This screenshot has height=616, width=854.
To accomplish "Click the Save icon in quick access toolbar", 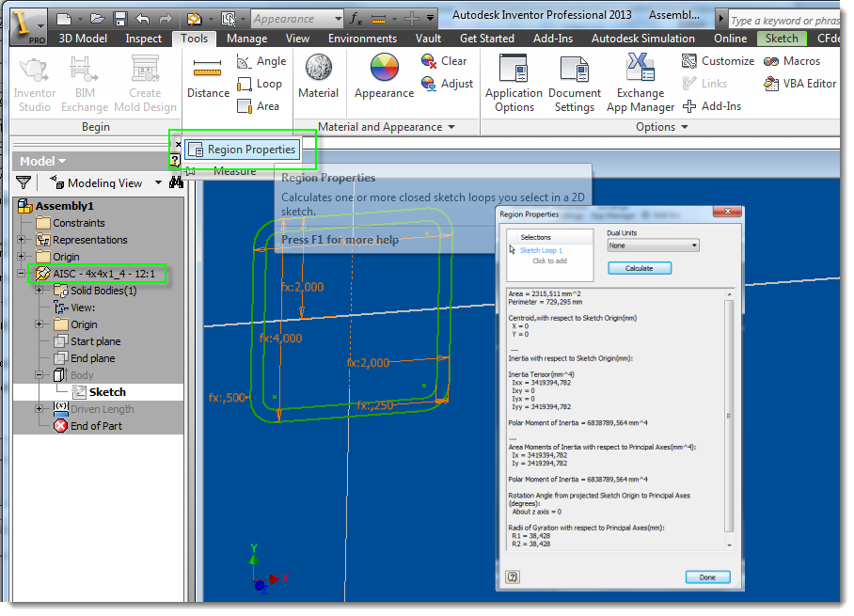I will pos(119,19).
